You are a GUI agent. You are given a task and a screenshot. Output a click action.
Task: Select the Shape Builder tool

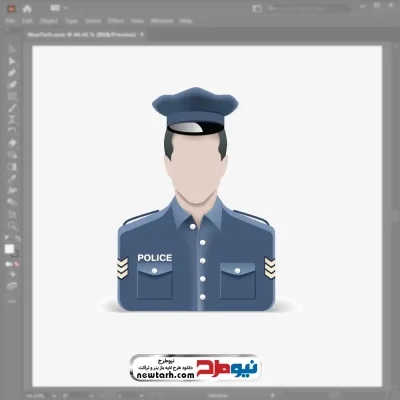[x=12, y=155]
